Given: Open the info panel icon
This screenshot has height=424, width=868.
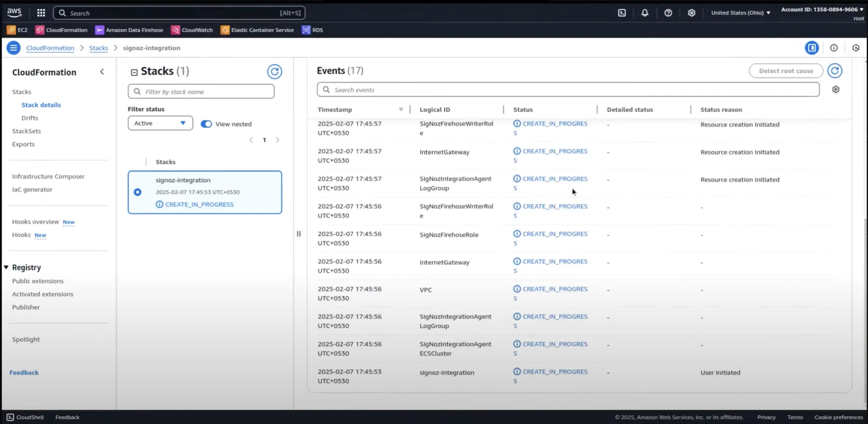Looking at the screenshot, I should pos(834,48).
